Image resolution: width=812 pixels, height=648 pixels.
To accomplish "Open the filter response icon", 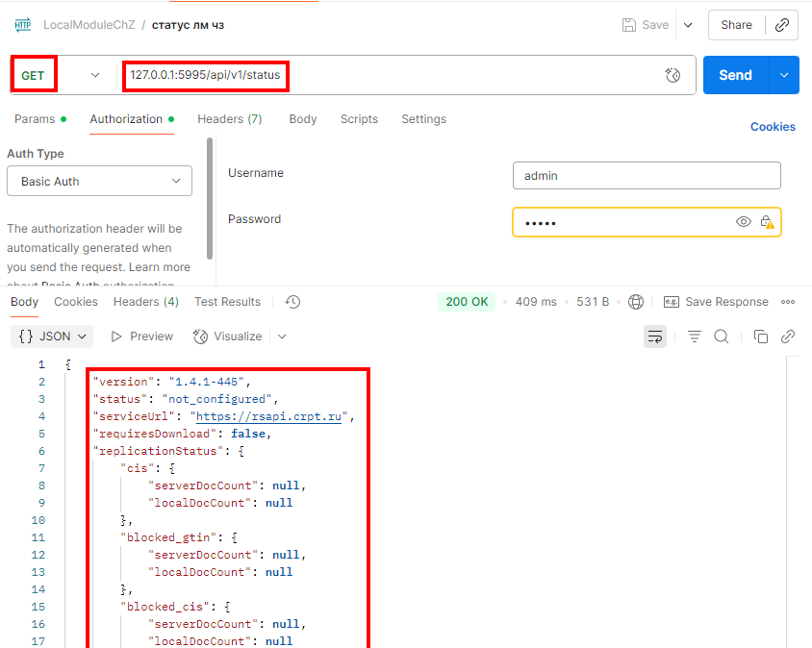I will tap(695, 336).
